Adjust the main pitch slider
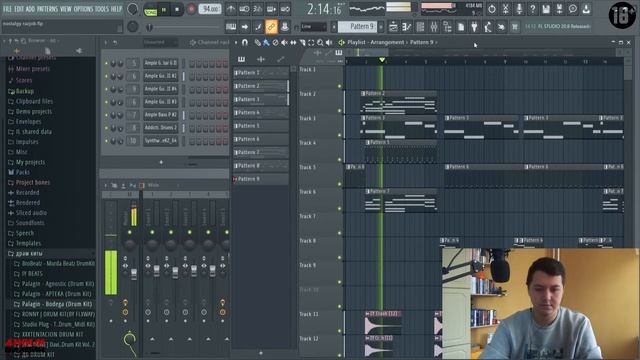 pyautogui.click(x=184, y=27)
